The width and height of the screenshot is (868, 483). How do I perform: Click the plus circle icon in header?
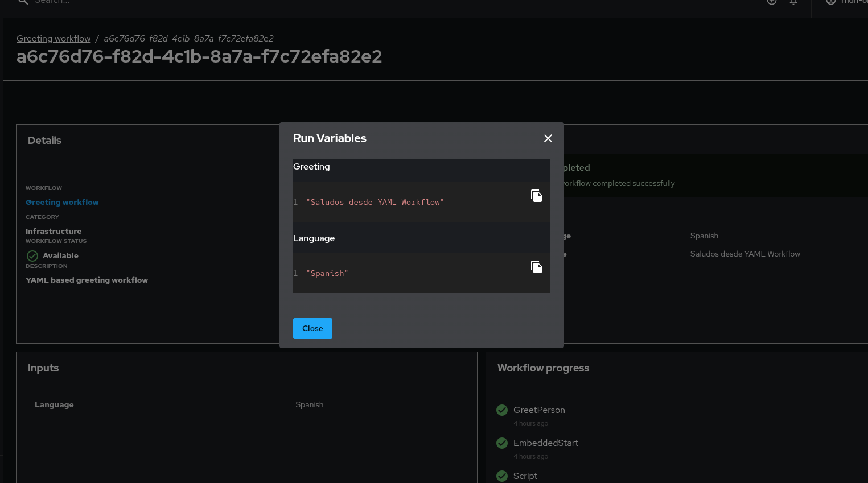tap(772, 2)
